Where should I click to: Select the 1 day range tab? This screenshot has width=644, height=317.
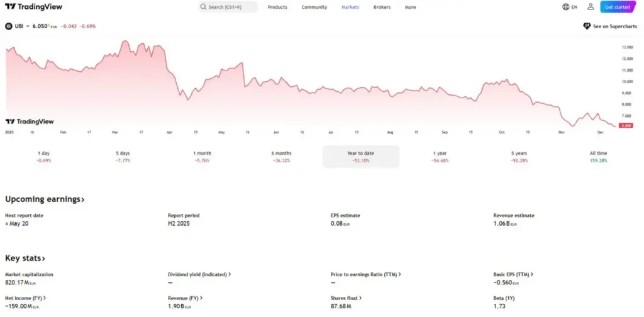(43, 157)
